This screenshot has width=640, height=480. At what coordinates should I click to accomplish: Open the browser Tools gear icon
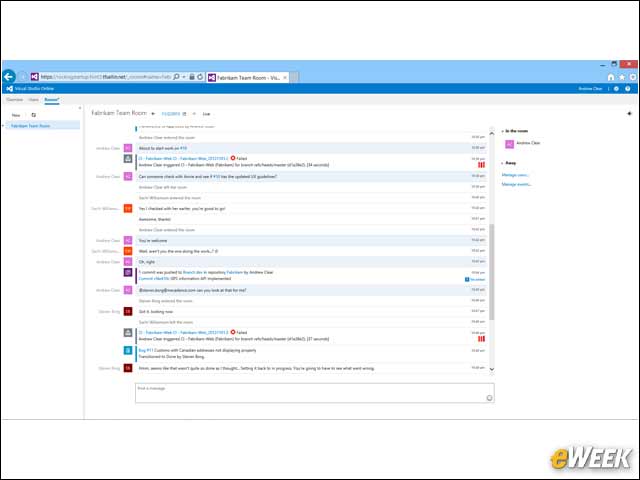click(633, 77)
